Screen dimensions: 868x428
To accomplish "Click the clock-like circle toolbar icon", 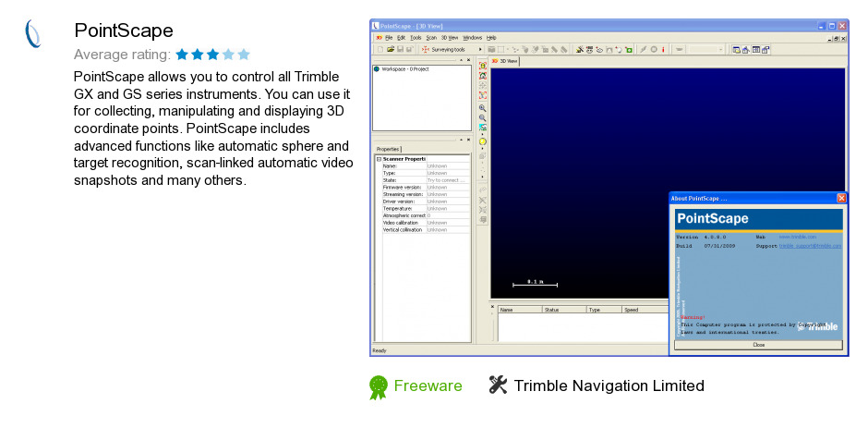I will tap(654, 49).
